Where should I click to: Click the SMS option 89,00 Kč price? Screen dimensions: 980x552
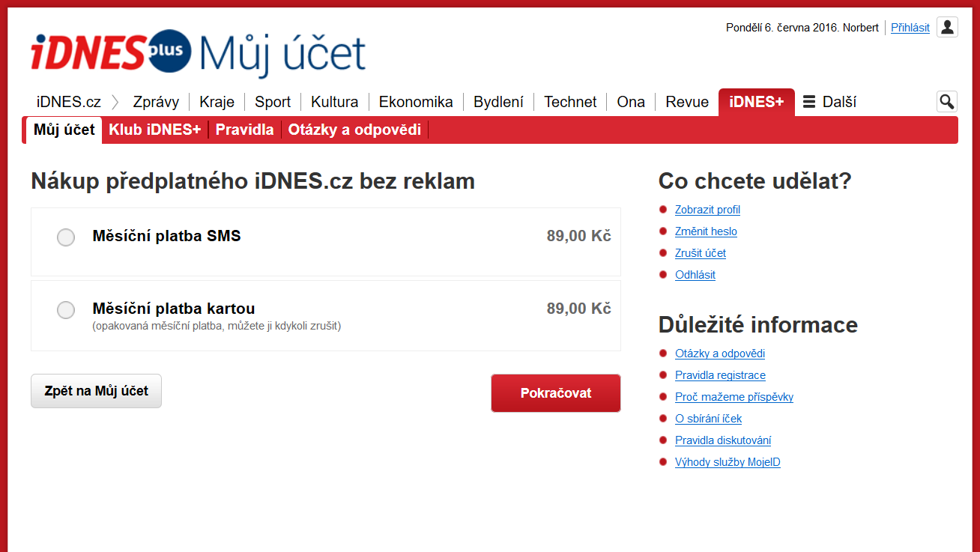(x=579, y=236)
